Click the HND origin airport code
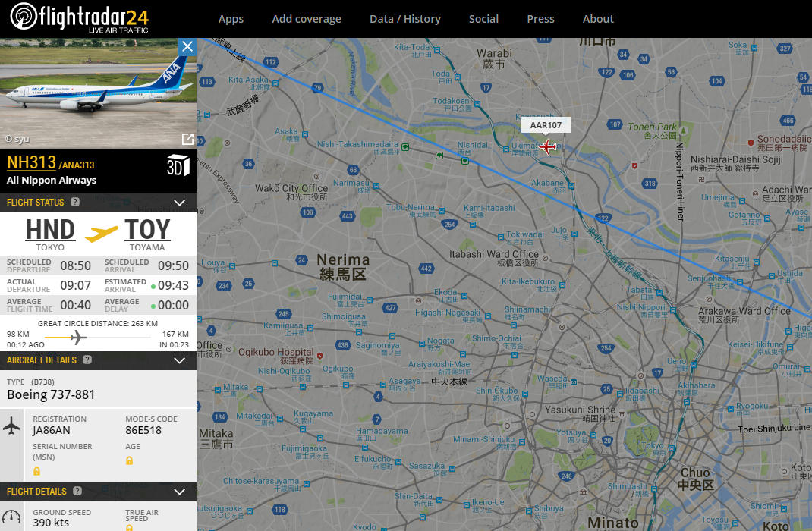812x531 pixels. (50, 229)
